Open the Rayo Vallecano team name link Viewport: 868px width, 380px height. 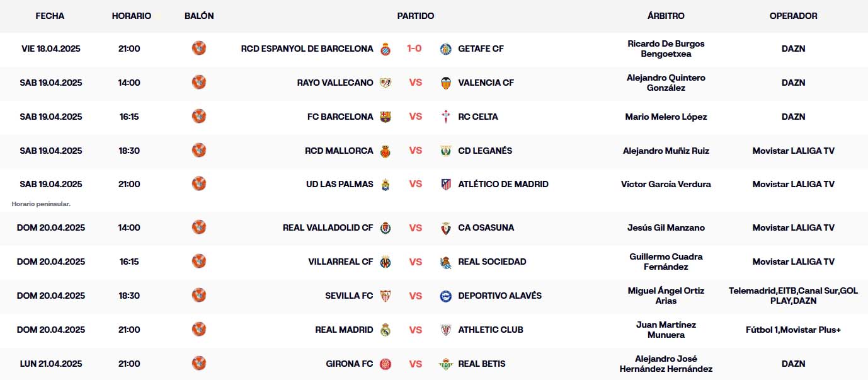pos(335,83)
